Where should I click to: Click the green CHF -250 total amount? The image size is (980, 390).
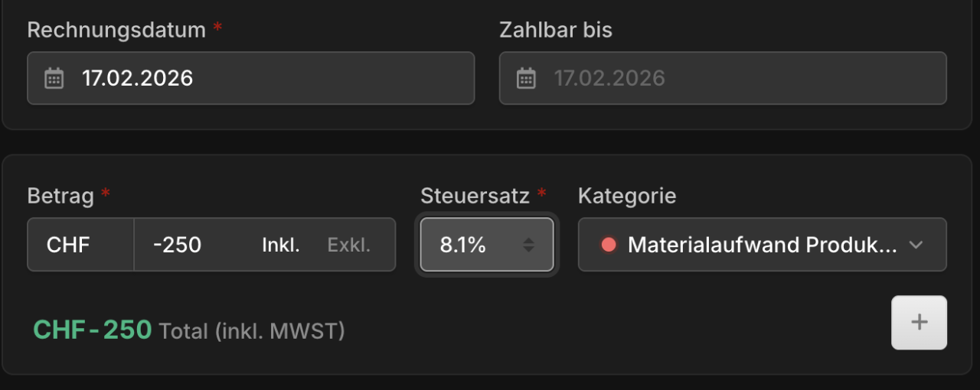click(x=93, y=330)
